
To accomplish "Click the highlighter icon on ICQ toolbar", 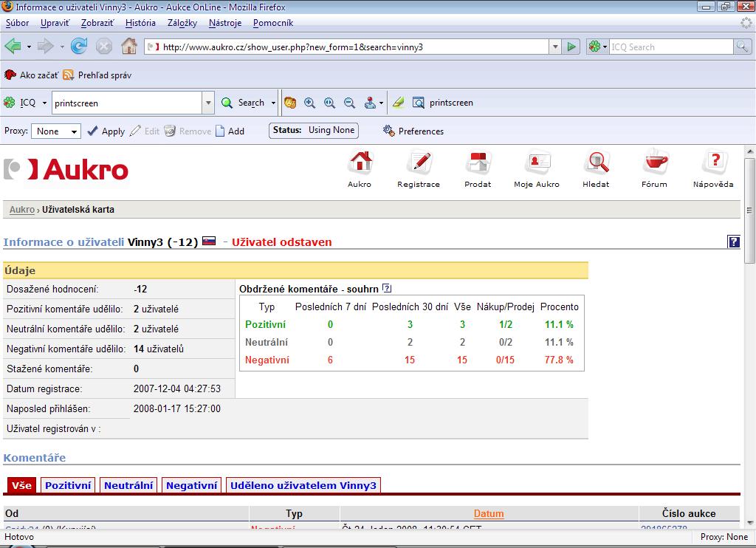I will click(x=398, y=103).
